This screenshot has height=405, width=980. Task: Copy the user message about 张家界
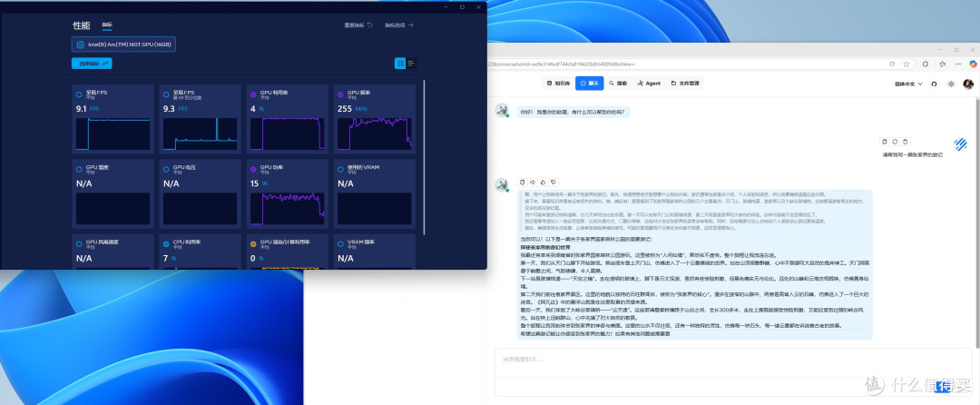[884, 142]
